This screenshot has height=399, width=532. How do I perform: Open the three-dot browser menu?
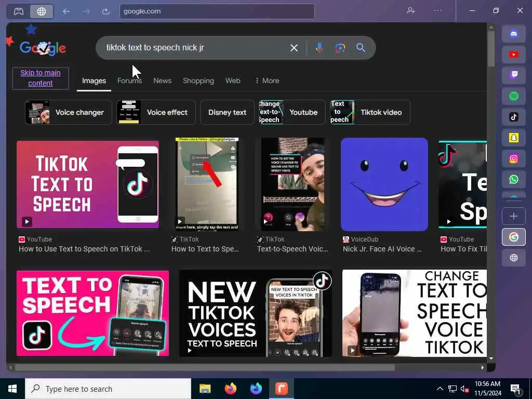pos(438,11)
